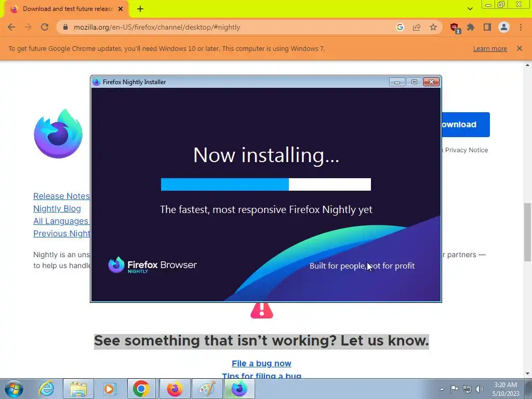Click the Google icon in address bar
This screenshot has height=399, width=532.
point(400,27)
